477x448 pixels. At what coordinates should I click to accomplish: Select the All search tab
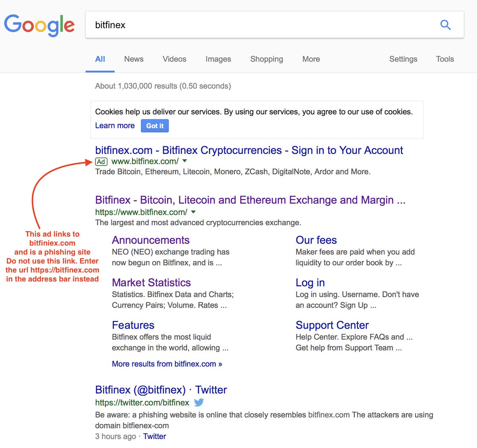pos(100,59)
